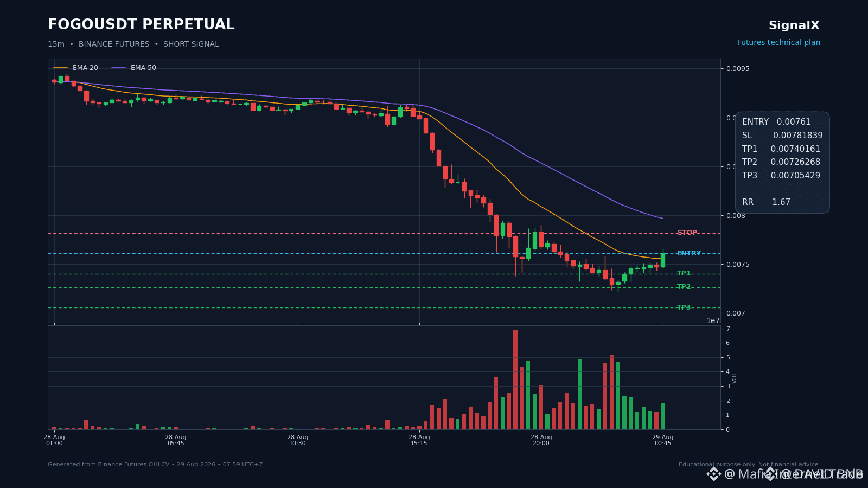The image size is (868, 488).
Task: Click the 28 Aug 10:30 time label
Action: point(297,440)
